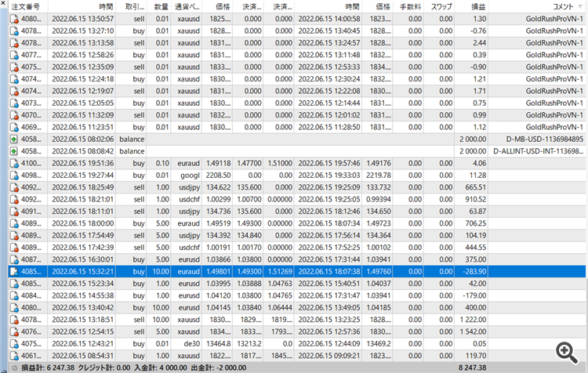
Task: Click the 出金計: -2 000.00 summary text
Action: click(219, 368)
